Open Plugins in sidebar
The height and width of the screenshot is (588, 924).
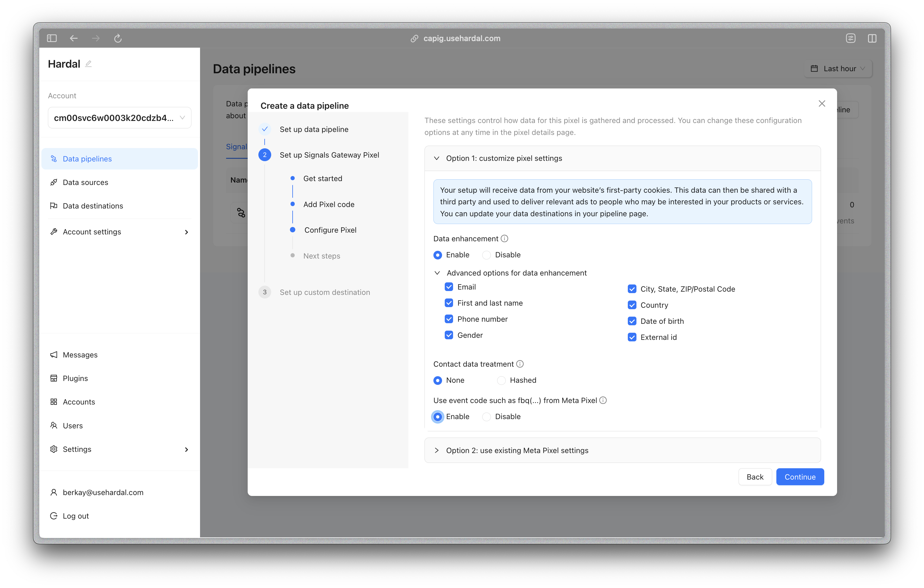119,378
